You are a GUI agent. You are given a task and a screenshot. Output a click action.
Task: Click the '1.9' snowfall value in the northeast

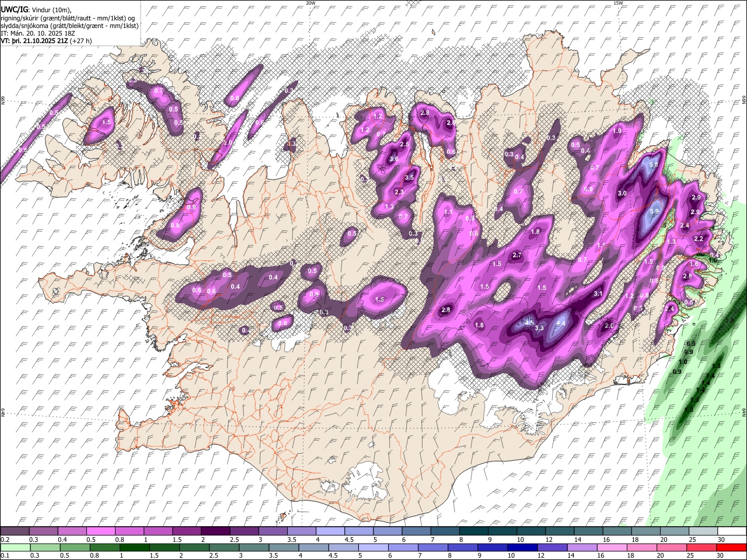(617, 131)
